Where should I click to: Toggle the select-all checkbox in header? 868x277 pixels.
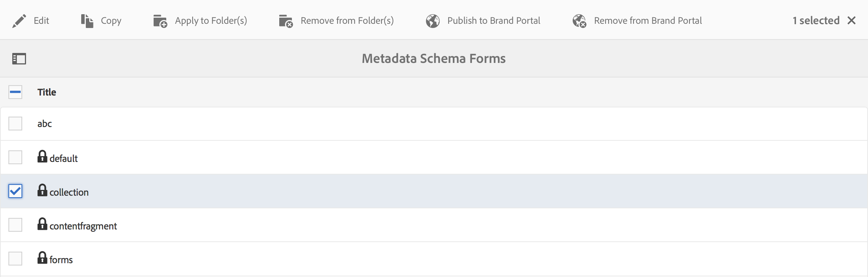point(15,92)
